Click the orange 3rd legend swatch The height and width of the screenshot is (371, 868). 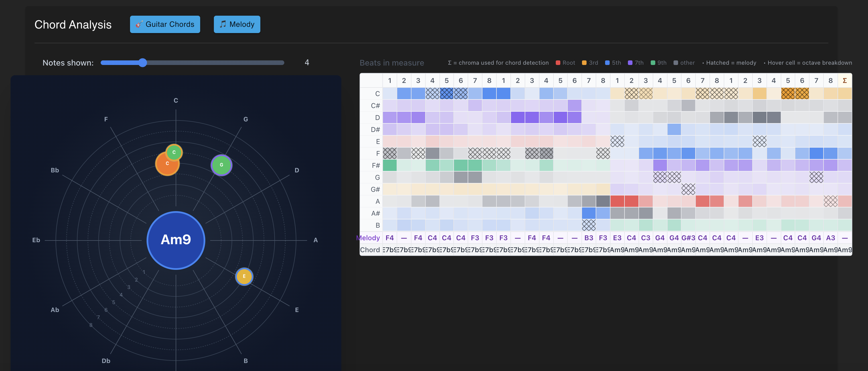point(584,63)
